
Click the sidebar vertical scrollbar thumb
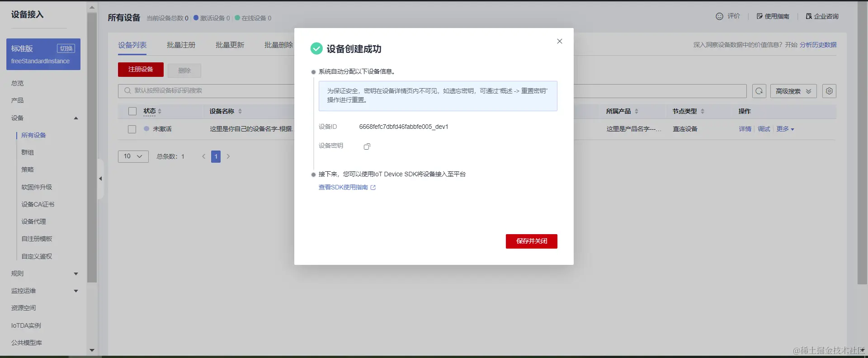92,147
